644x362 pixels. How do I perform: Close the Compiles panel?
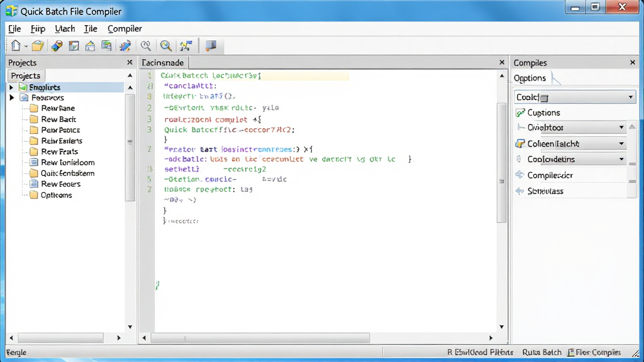633,62
